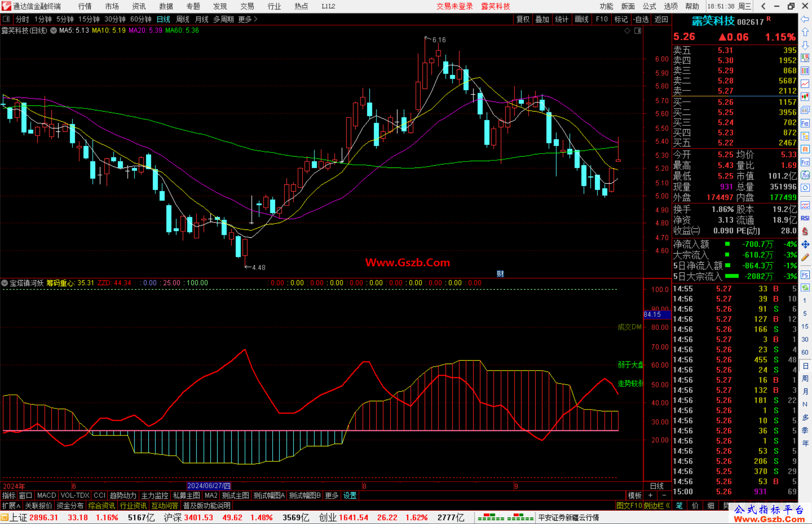Switch to the 周线 period tab
812x524 pixels.
(x=183, y=19)
